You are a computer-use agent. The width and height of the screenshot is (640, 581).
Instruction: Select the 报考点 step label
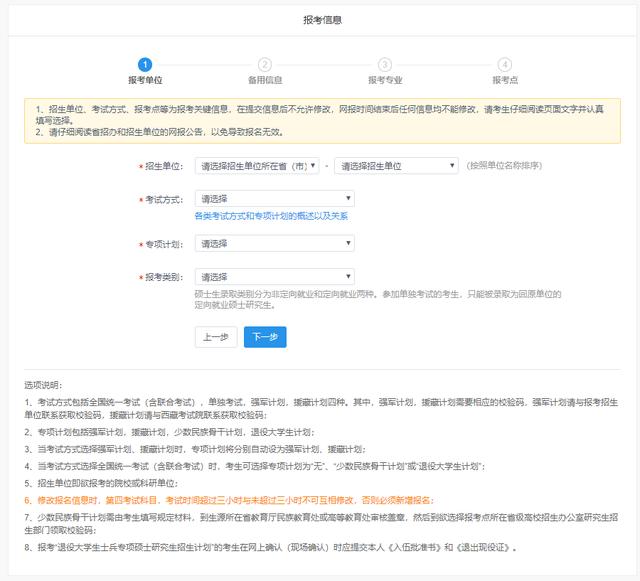505,80
